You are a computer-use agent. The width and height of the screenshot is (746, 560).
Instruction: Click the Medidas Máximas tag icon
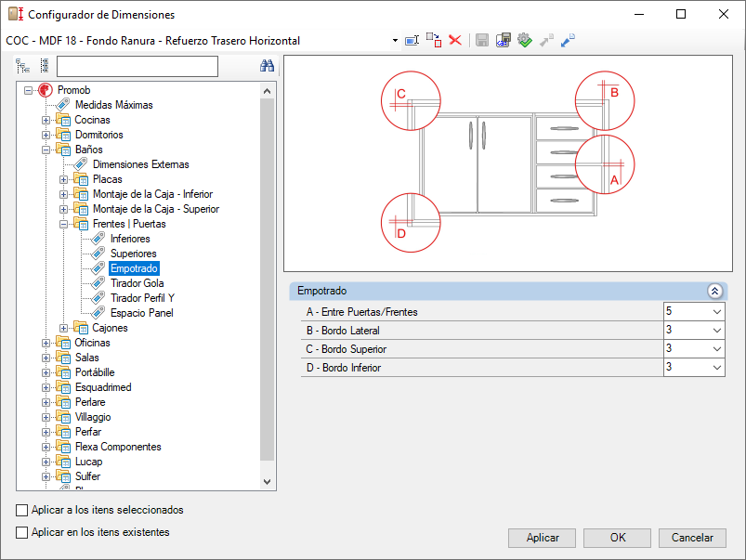(x=63, y=105)
